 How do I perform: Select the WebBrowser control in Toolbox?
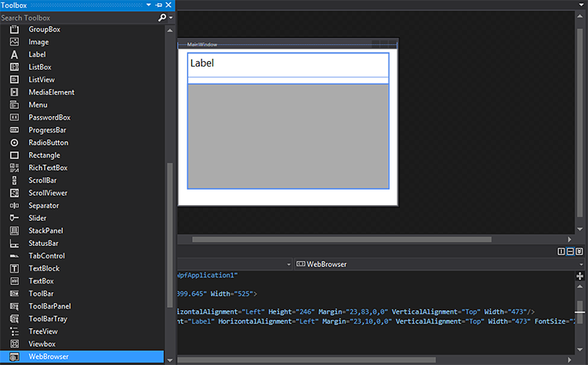click(48, 356)
